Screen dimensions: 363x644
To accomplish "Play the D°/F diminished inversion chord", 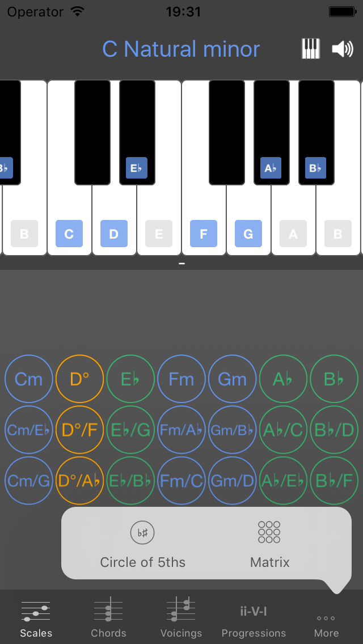I will (79, 430).
